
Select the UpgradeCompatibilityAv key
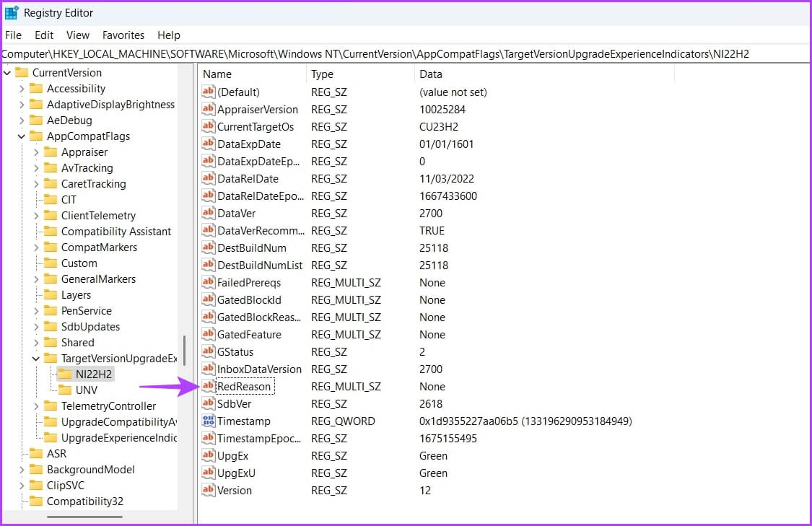point(118,422)
